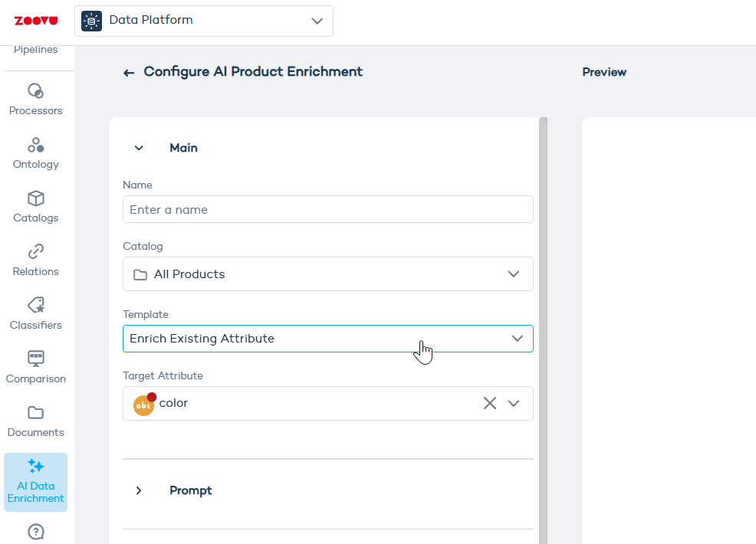Open the Pipelines menu item
This screenshot has height=544, width=756.
(36, 50)
